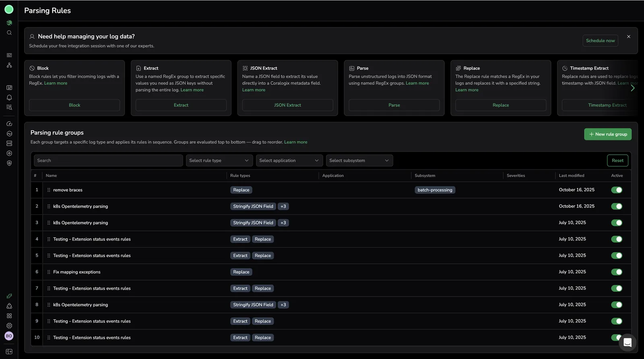Toggle active switch for row 9

point(617,321)
